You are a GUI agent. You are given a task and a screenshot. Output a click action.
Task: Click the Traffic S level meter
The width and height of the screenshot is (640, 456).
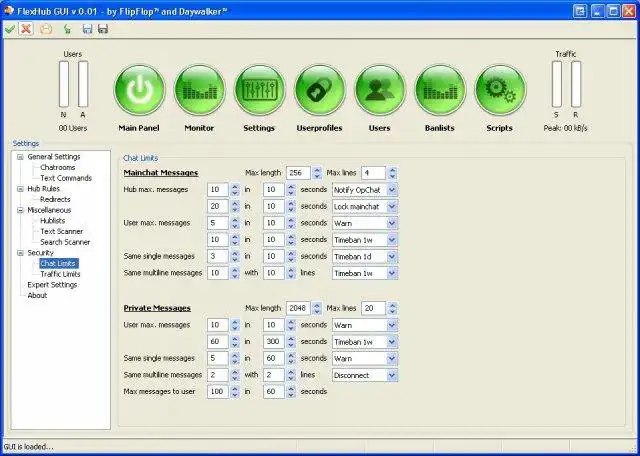[557, 84]
